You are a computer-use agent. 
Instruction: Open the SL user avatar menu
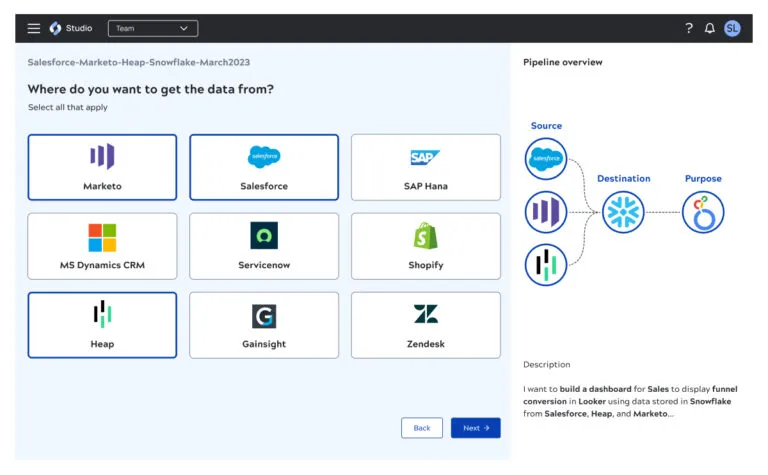point(732,28)
